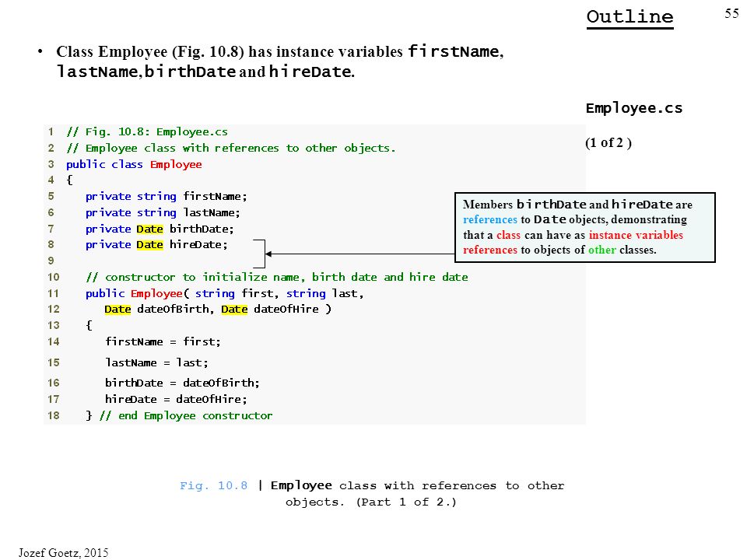Select private string lastName line
Screen dimensions: 747x560
(x=163, y=213)
